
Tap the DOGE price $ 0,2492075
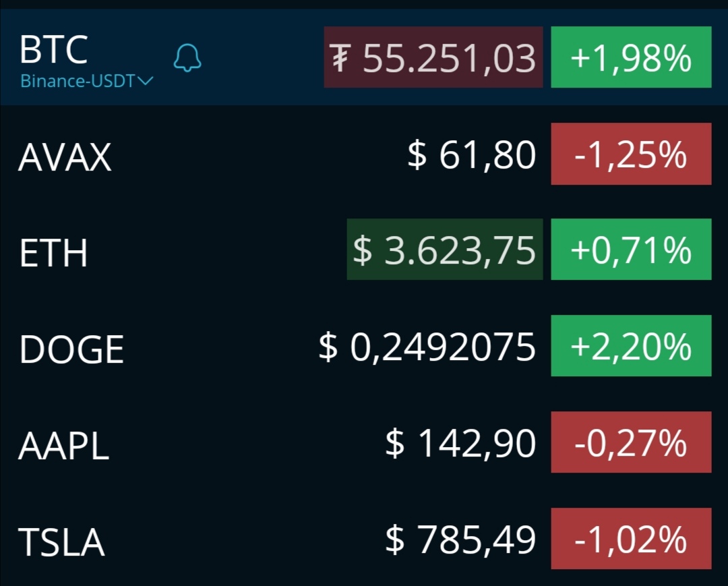pos(427,347)
